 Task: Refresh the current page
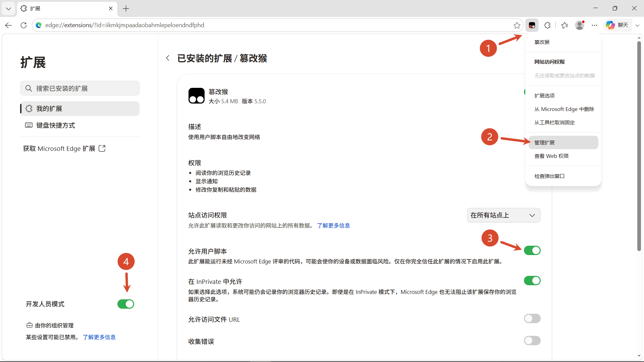[x=23, y=25]
